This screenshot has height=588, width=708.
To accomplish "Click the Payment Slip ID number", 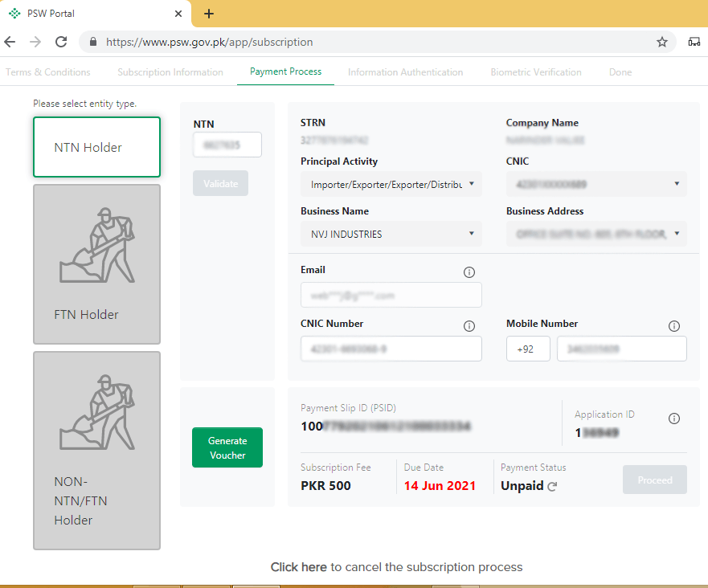I will [386, 426].
